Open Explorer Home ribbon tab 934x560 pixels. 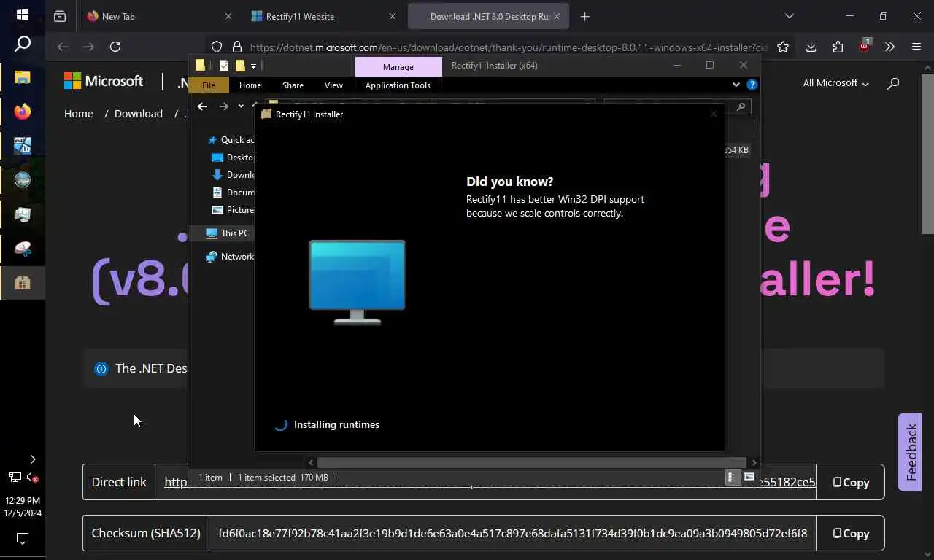click(x=250, y=85)
